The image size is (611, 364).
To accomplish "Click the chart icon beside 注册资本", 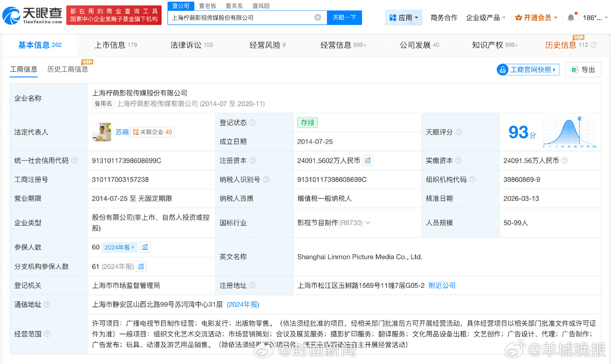I will [368, 160].
